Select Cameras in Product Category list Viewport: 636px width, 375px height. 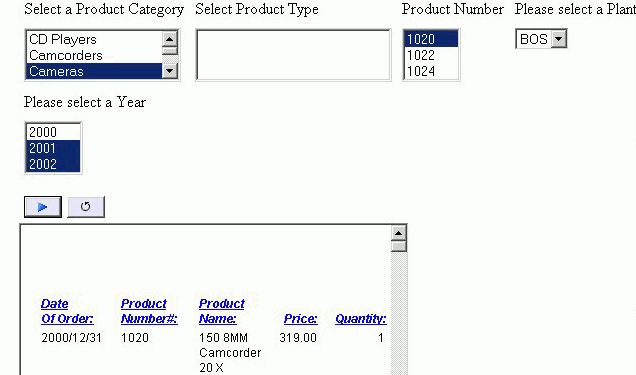pos(94,71)
